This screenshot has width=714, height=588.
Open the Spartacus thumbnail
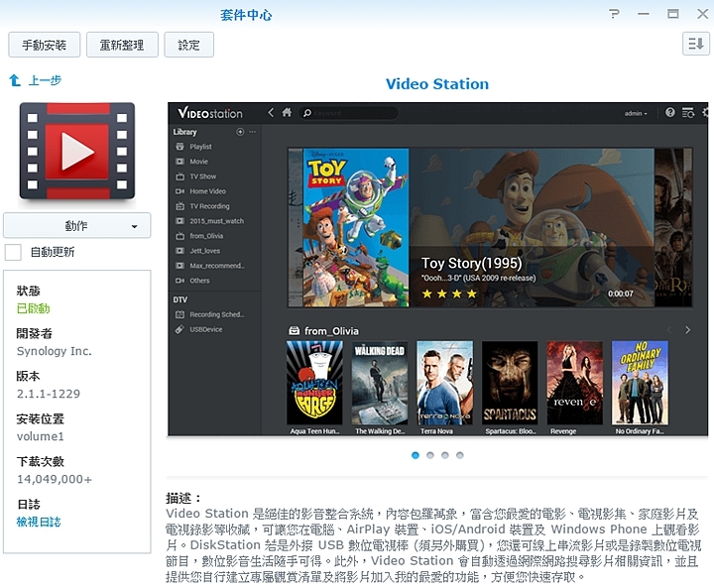510,383
